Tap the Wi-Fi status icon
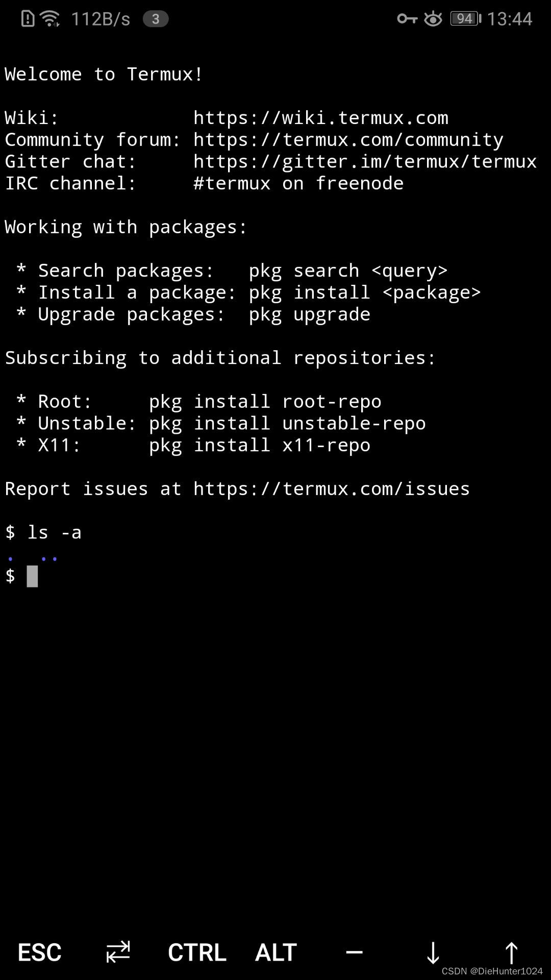Screen dimensions: 551x980 coord(50,19)
